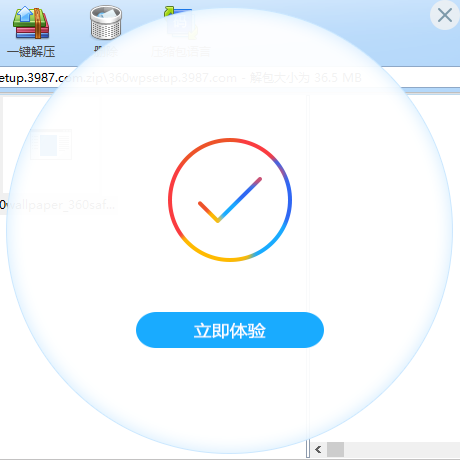460x460 pixels.
Task: Click the 解包大小为 36.5 MB text
Action: coord(306,78)
